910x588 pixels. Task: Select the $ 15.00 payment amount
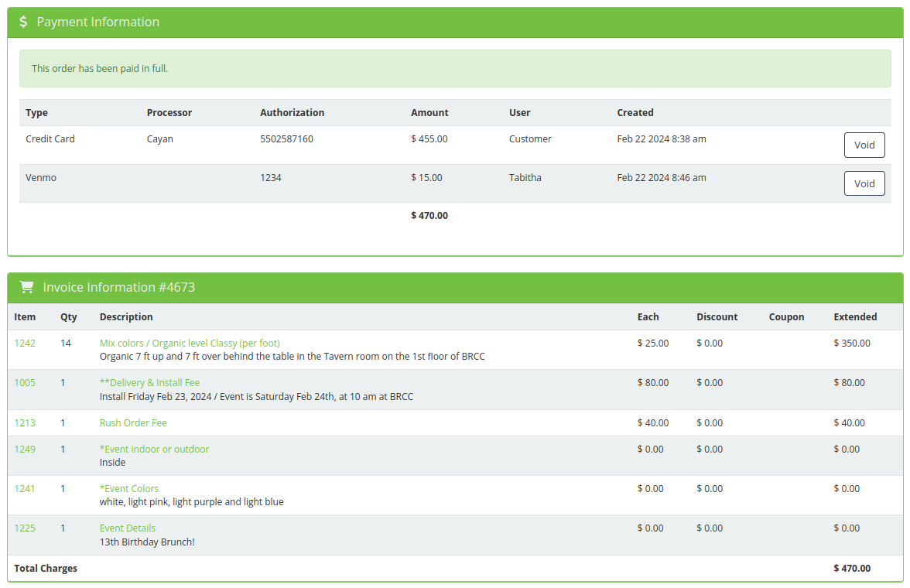(426, 178)
